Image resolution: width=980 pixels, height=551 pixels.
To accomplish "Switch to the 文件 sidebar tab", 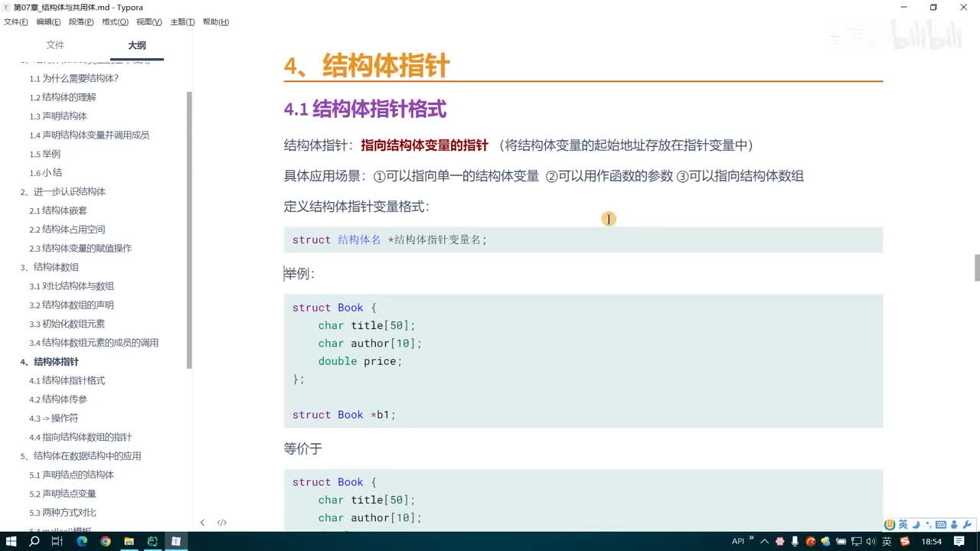I will (x=55, y=45).
